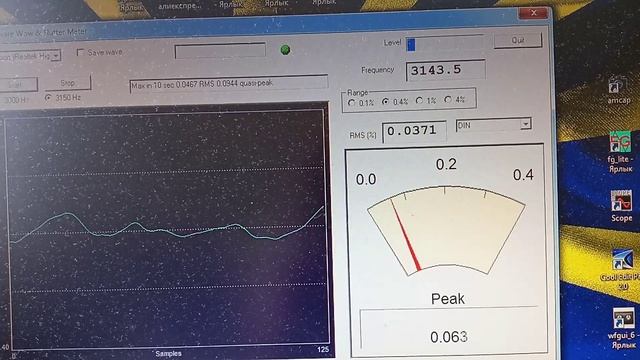Click the Frequency label

click(378, 70)
